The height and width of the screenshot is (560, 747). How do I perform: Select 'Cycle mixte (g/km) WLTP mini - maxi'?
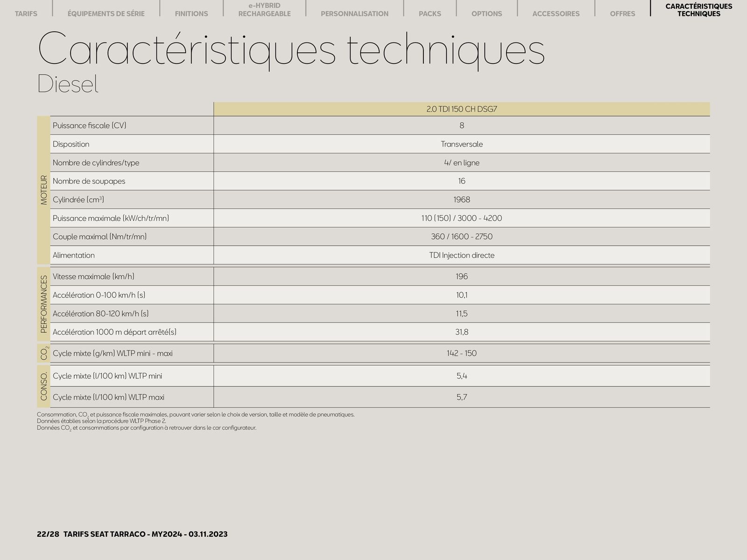[113, 353]
